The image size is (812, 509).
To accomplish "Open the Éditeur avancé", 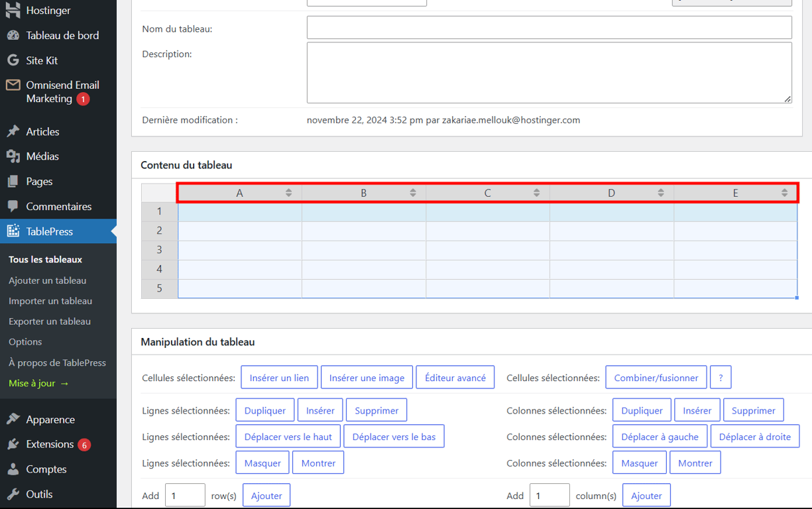I will click(x=455, y=377).
